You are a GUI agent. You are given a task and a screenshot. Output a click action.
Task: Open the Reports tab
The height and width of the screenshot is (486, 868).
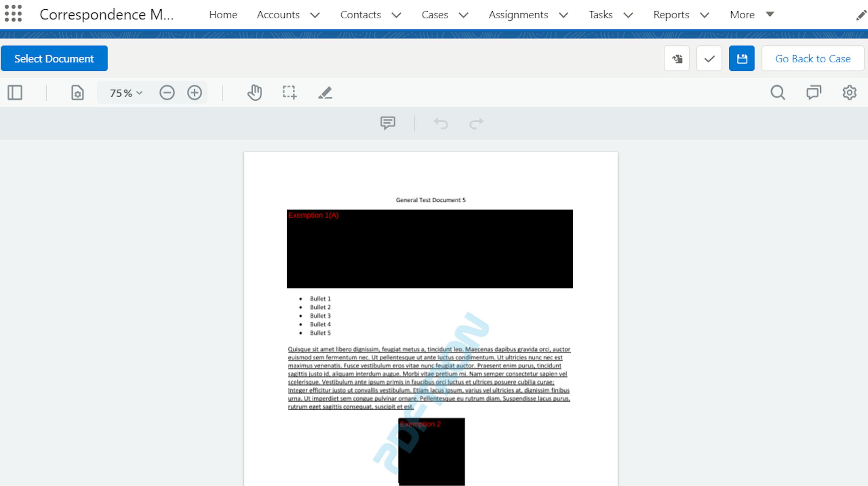(671, 15)
